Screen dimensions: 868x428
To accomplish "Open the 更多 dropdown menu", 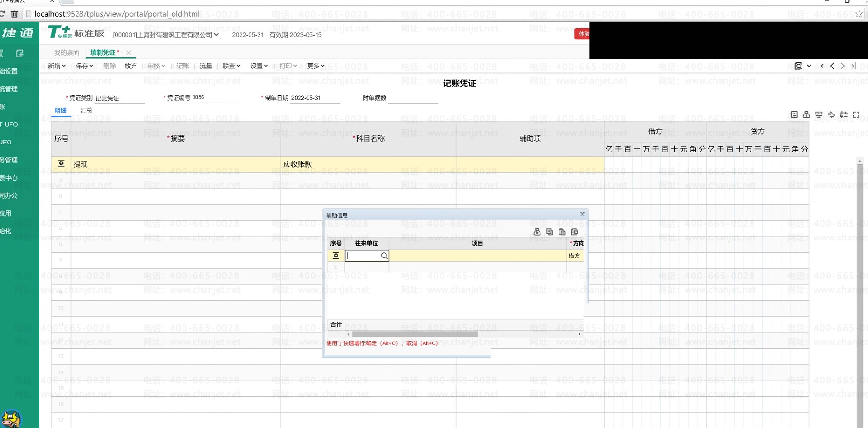I will pyautogui.click(x=315, y=66).
